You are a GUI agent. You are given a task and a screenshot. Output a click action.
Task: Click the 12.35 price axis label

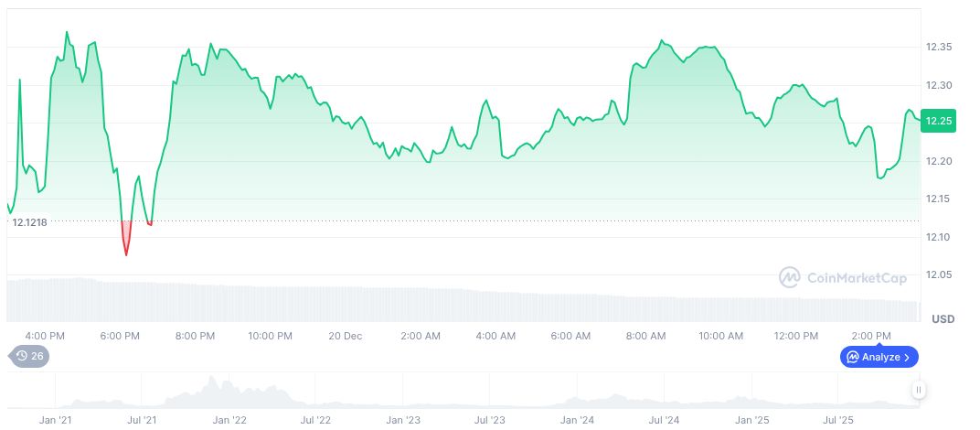(x=939, y=47)
